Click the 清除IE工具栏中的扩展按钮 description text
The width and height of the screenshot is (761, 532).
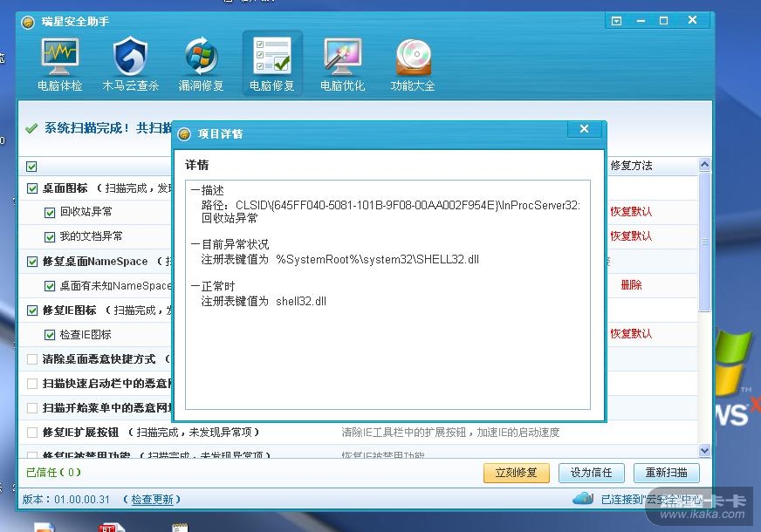point(450,432)
